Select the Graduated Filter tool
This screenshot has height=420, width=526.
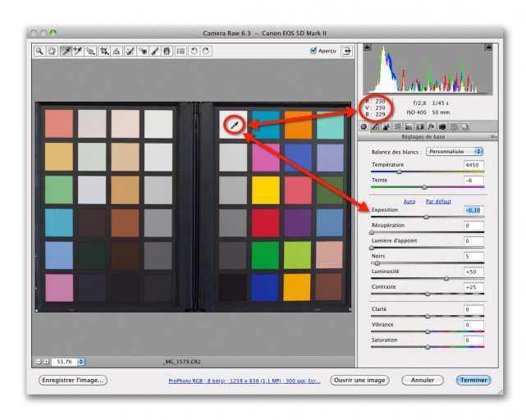click(167, 51)
